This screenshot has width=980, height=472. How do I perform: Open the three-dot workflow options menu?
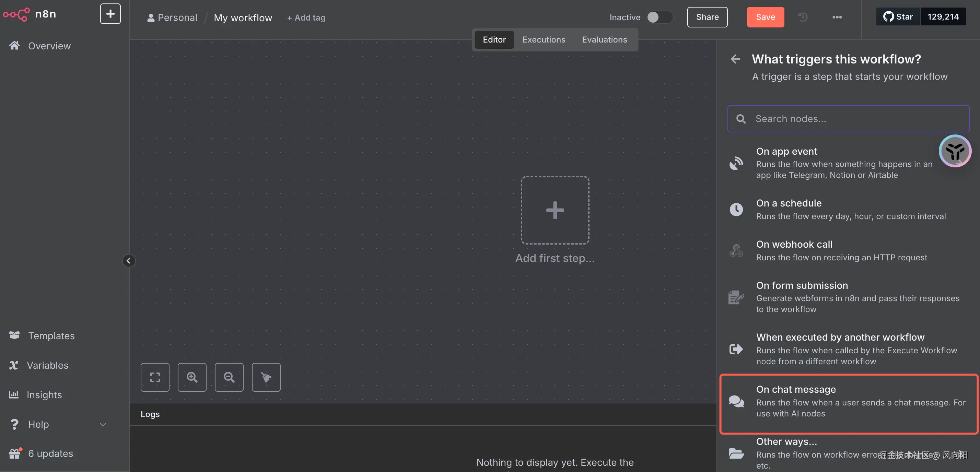(837, 17)
